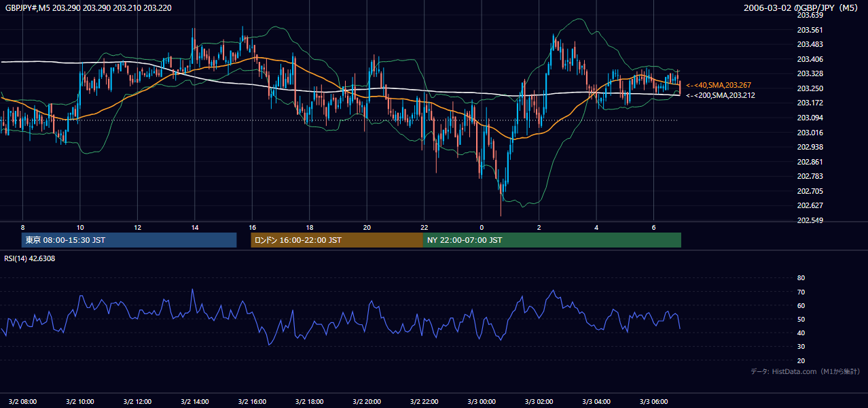Viewport: 868px width, 408px height.
Task: Click the 202.705 price axis label
Action: [x=810, y=191]
